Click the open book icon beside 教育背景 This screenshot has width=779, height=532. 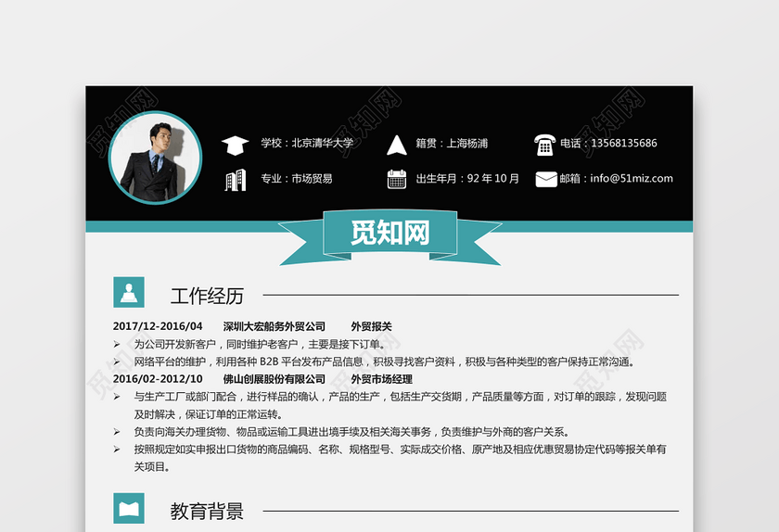click(x=129, y=508)
